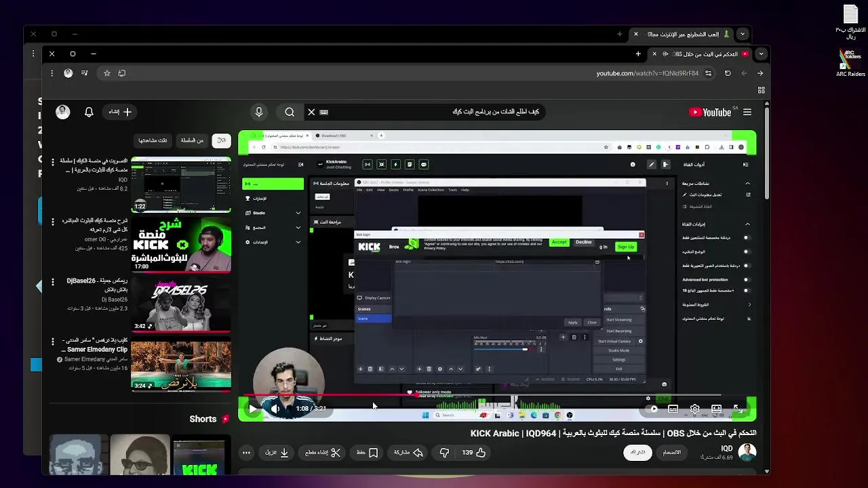Submit search with the magnifier icon
The image size is (868, 488).
(x=290, y=112)
